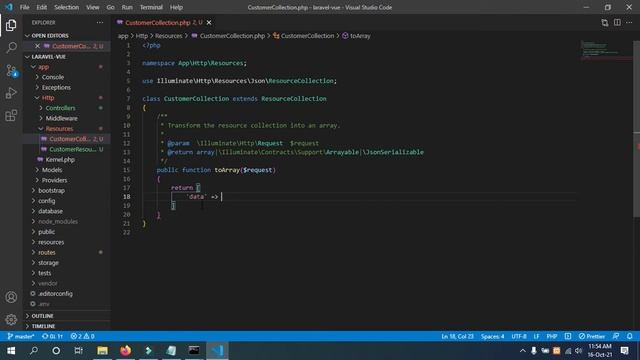Open the Search view in activity bar
640x360 pixels.
tap(11, 48)
